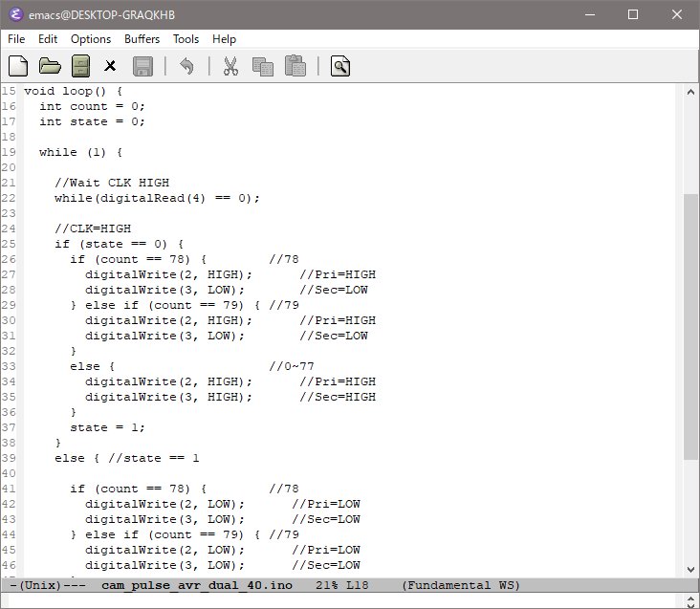Click the '//Wait CLK HIGH' comment
The image size is (700, 609).
point(112,183)
